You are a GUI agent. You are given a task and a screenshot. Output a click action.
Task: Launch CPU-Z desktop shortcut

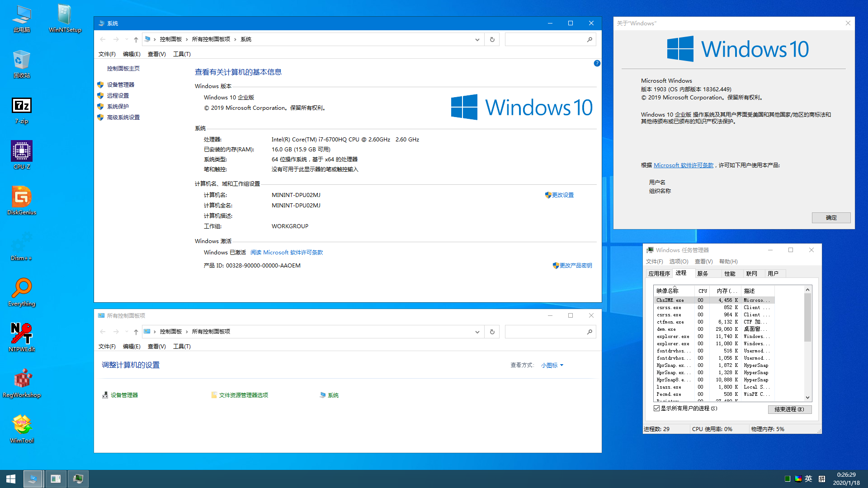[22, 156]
